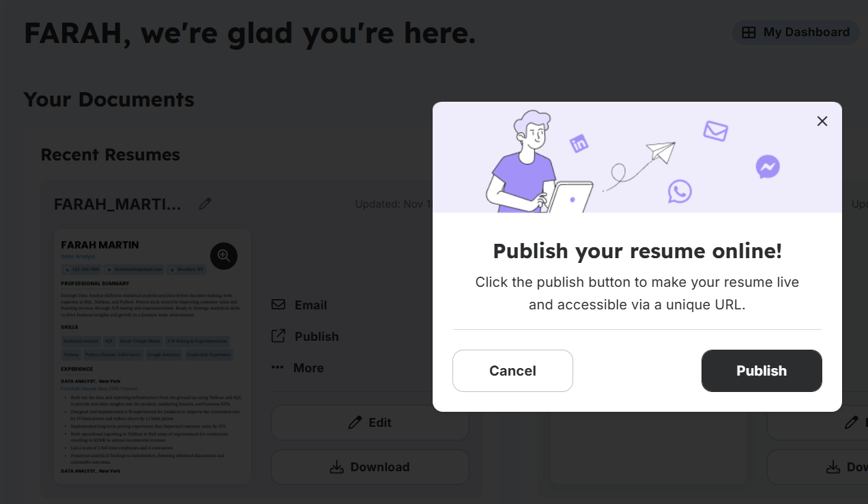Click the magnifier icon on the resume preview

click(223, 255)
